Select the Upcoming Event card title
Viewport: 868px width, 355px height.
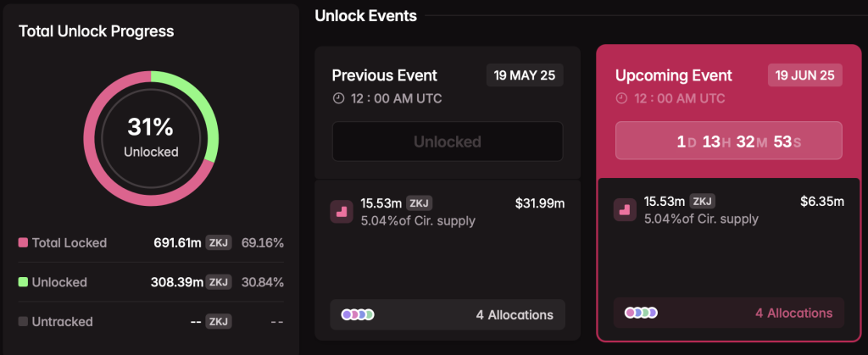pos(674,75)
